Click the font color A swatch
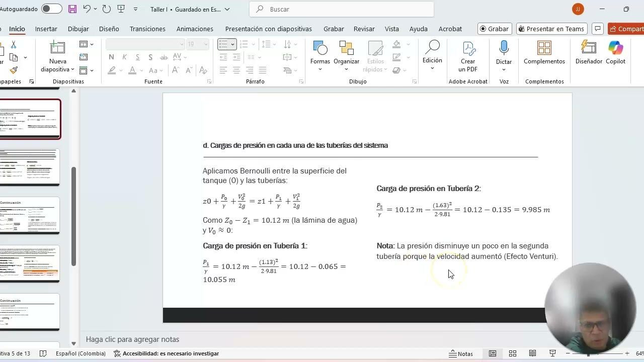The width and height of the screenshot is (644, 362). coord(132,70)
